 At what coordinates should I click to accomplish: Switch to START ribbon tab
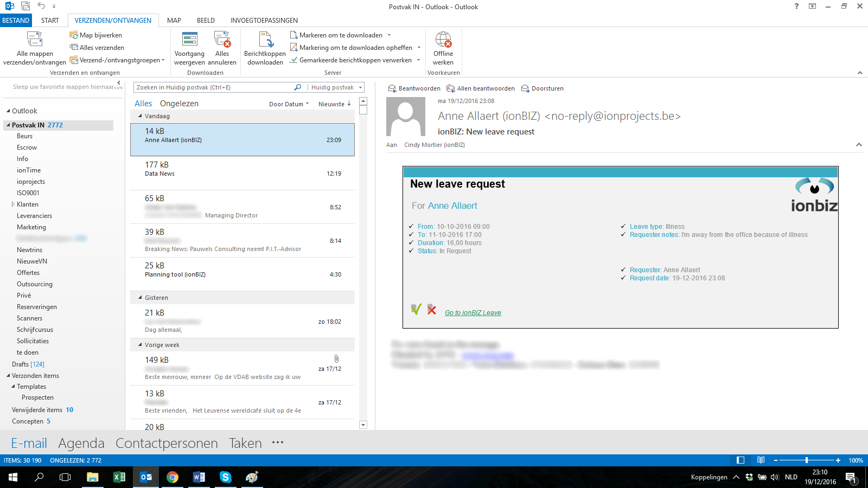pyautogui.click(x=50, y=21)
